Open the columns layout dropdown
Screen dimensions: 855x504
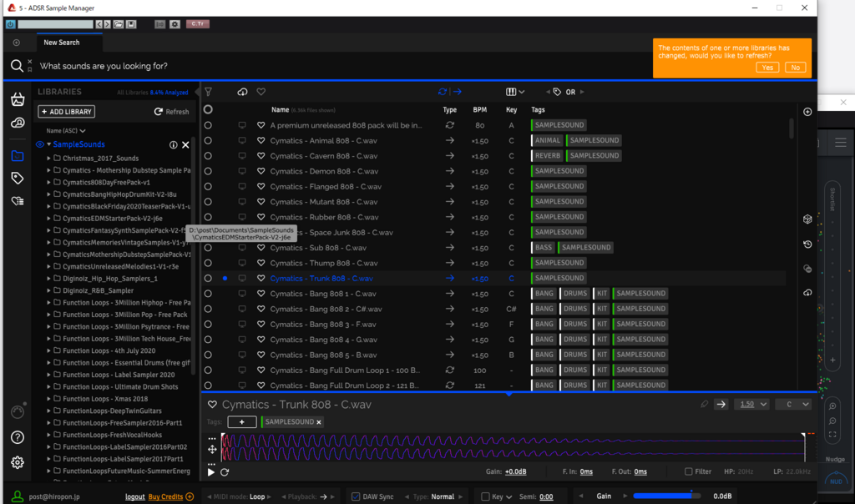pos(514,92)
